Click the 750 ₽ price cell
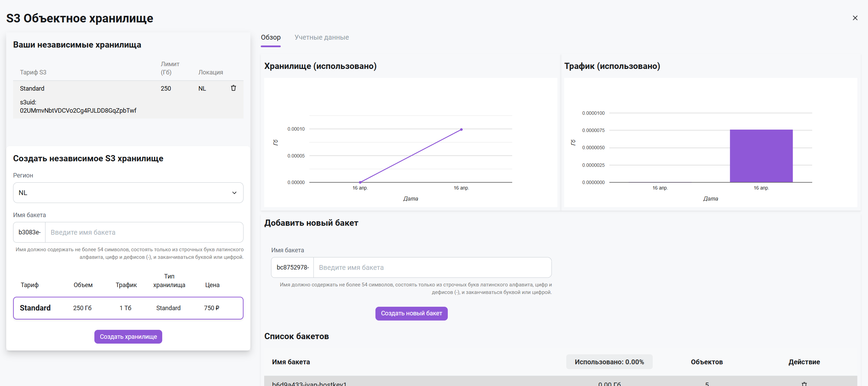This screenshot has width=868, height=386. (211, 308)
